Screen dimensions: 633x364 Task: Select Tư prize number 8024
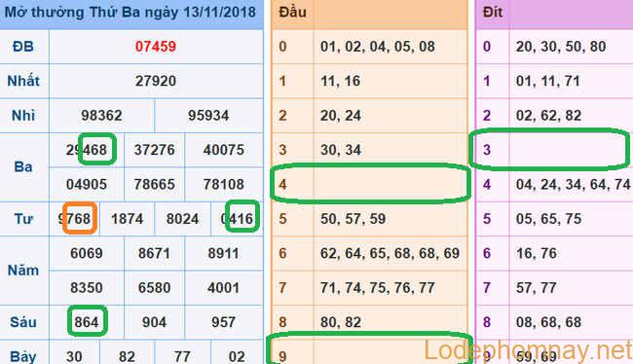tap(182, 219)
